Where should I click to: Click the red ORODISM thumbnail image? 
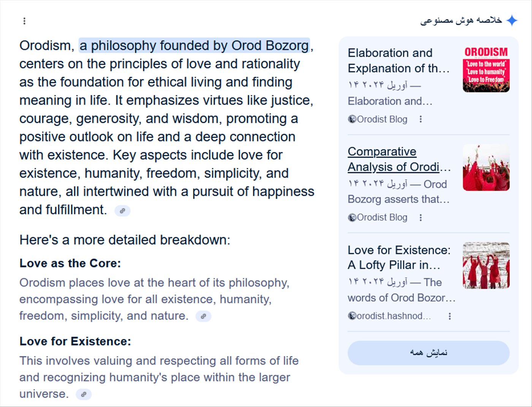point(486,69)
